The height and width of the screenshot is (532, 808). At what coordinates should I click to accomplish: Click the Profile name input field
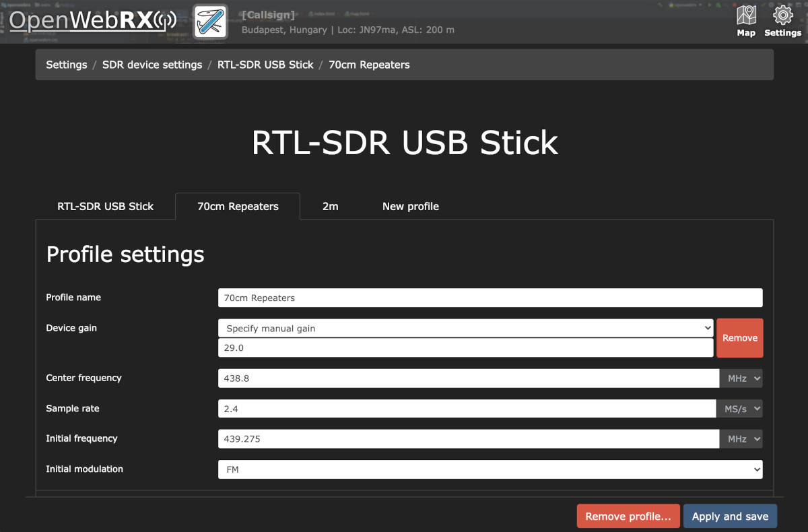coord(490,298)
